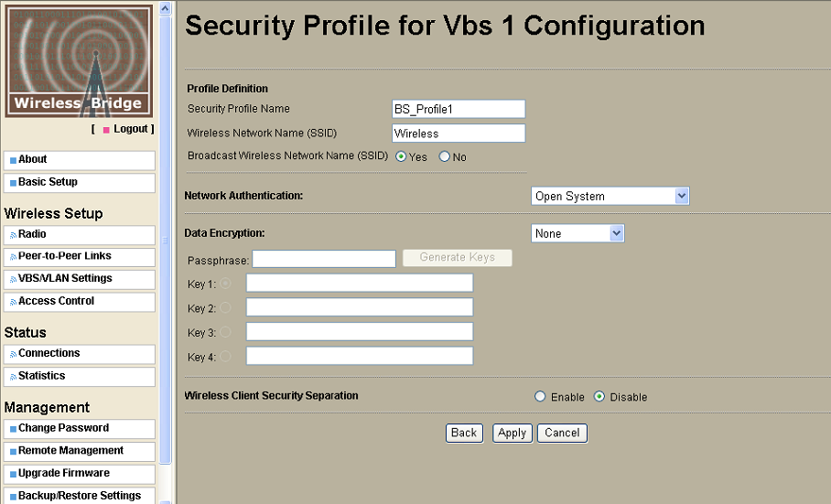Click the blue square icon beside About

(13, 160)
